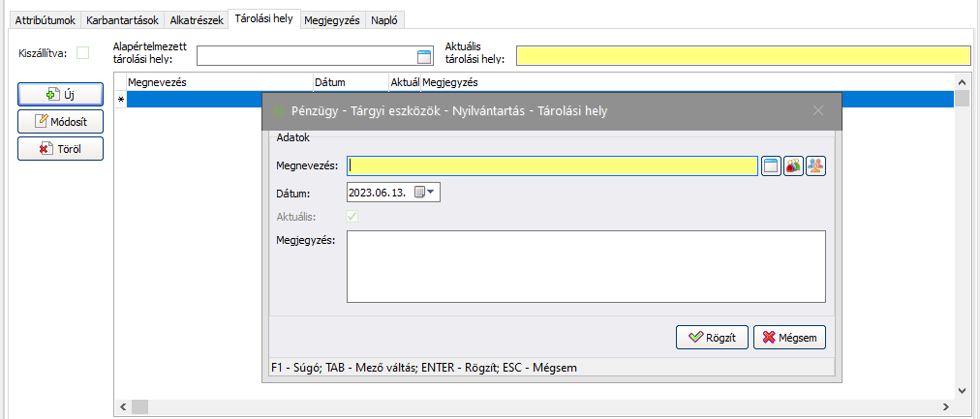Viewport: 980px width, 419px height.
Task: Switch to the Attribútumok tab
Action: coord(46,19)
